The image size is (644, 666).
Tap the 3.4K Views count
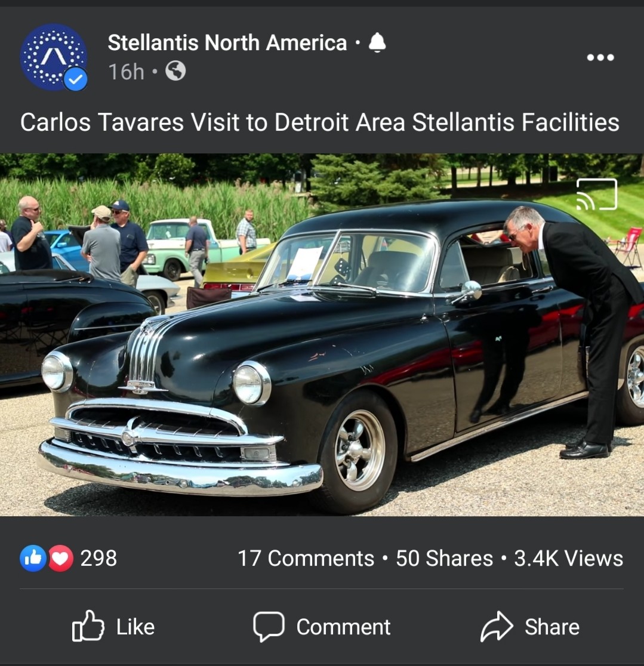568,558
